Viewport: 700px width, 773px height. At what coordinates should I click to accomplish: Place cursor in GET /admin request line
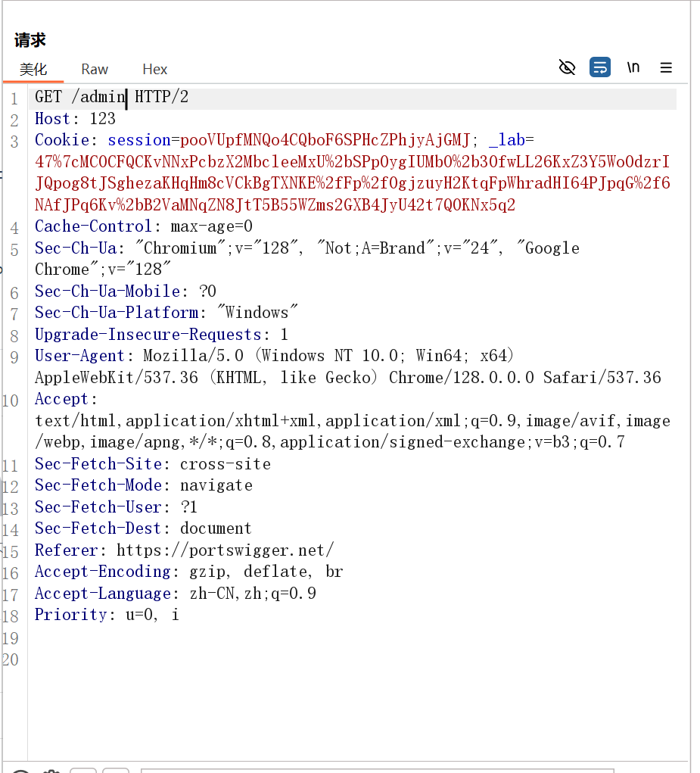click(91, 97)
